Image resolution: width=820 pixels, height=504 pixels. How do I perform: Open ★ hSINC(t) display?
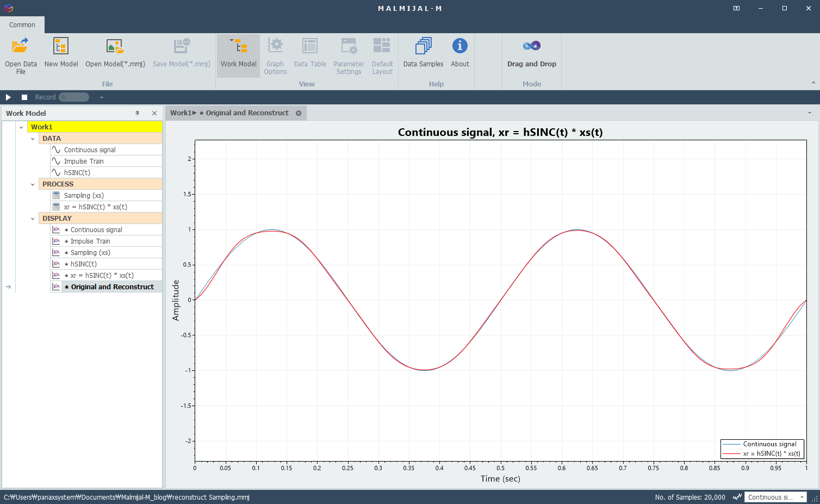click(x=106, y=264)
